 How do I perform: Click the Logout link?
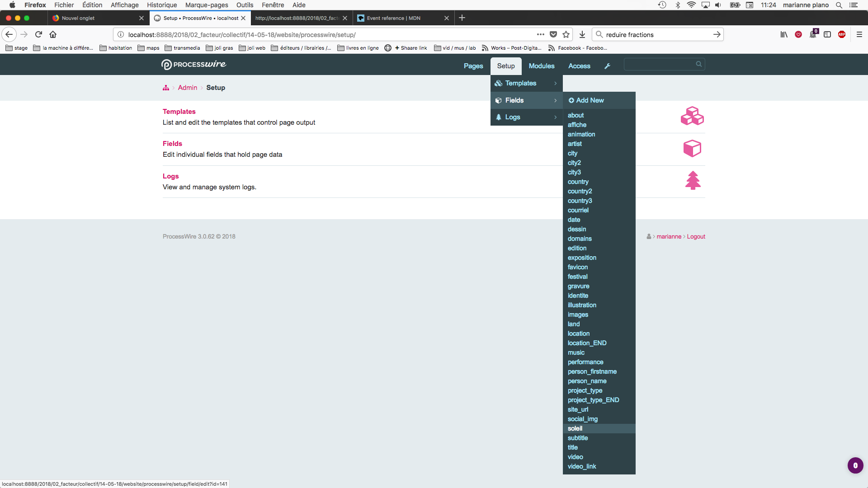tap(696, 236)
